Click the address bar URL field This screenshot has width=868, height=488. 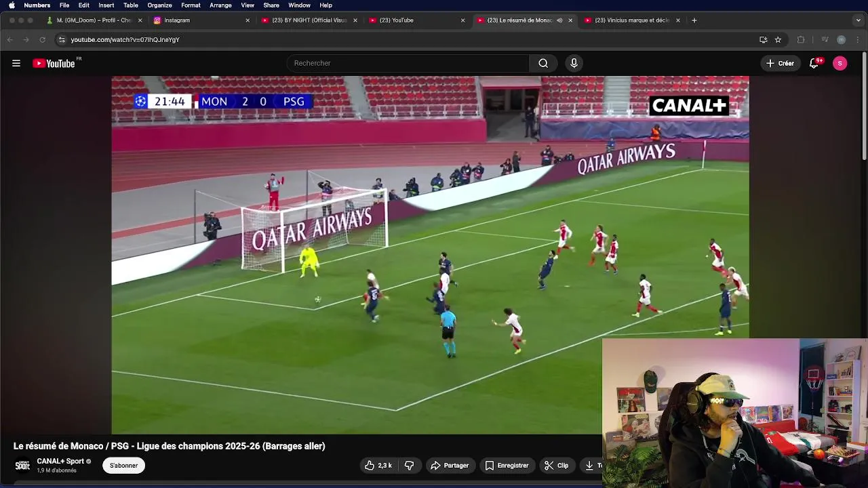(407, 39)
